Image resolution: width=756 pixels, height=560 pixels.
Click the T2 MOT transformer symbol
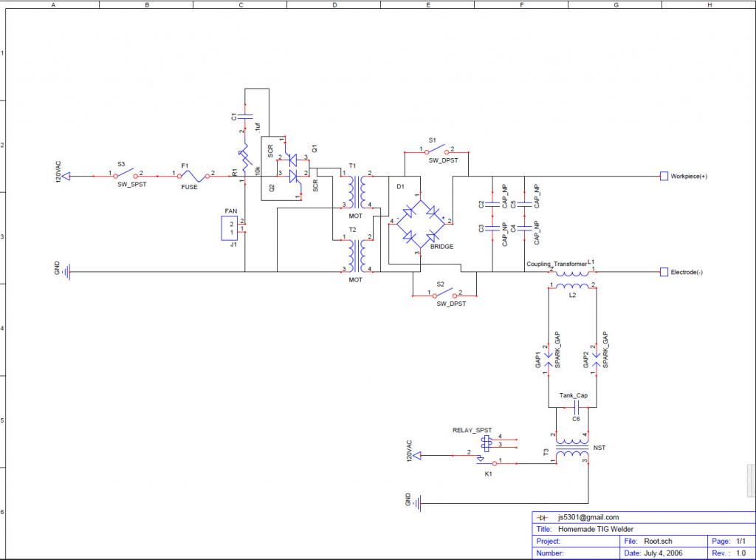[357, 255]
